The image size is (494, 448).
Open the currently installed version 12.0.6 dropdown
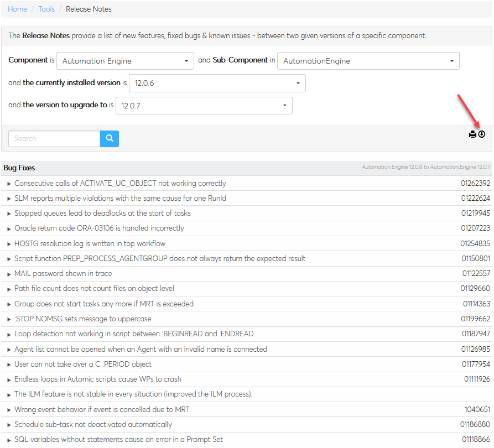(x=217, y=83)
